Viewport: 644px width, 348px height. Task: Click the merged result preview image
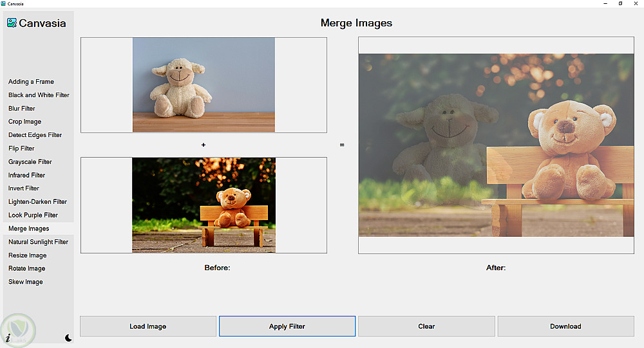(496, 145)
